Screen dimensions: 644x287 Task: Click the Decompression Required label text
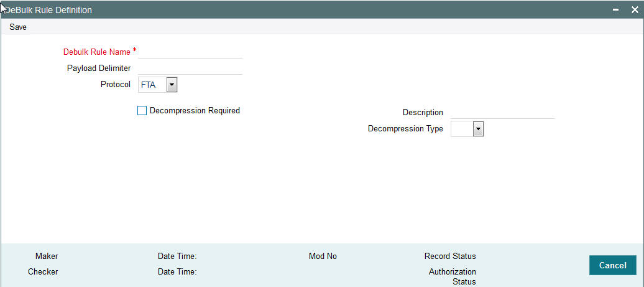pyautogui.click(x=195, y=110)
